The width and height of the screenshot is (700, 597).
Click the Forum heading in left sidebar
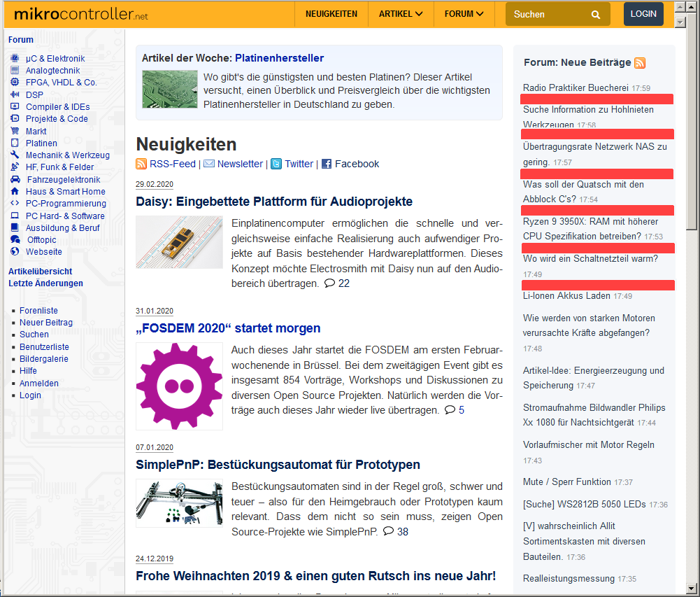pos(20,40)
